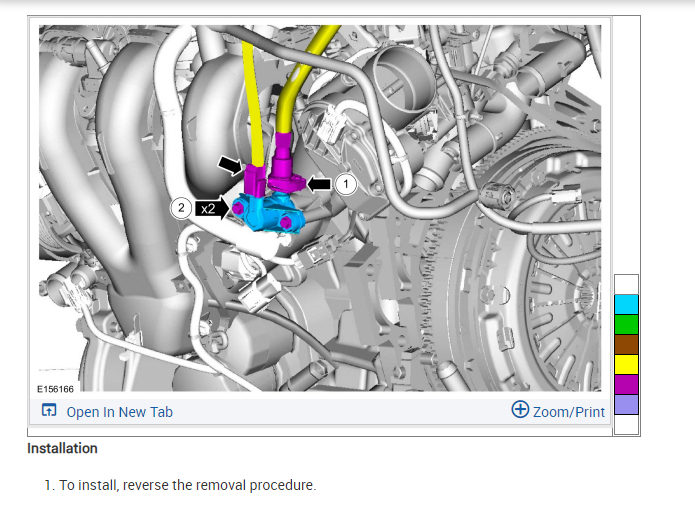This screenshot has height=521, width=695.
Task: Select the white swatch above the cyan one
Action: click(x=626, y=285)
